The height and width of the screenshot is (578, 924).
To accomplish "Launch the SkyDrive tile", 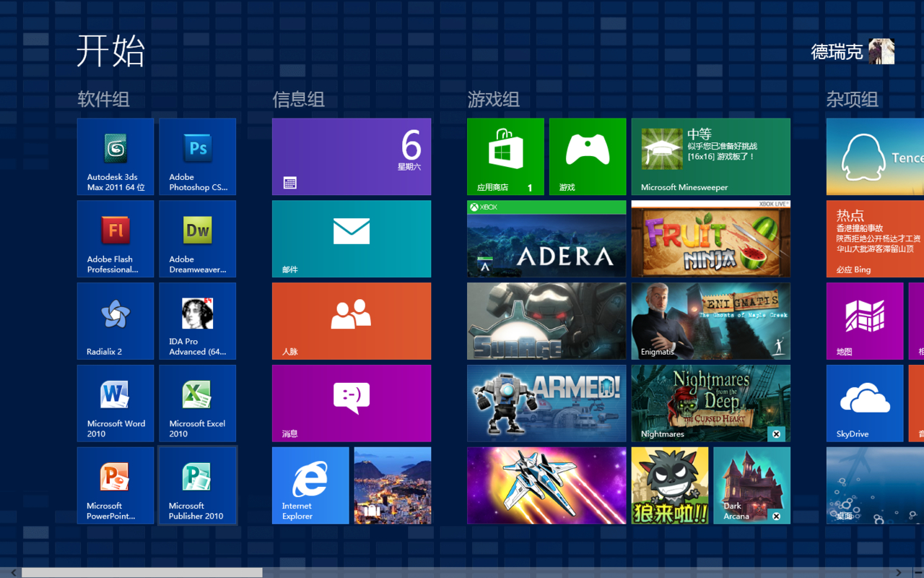I will point(865,404).
